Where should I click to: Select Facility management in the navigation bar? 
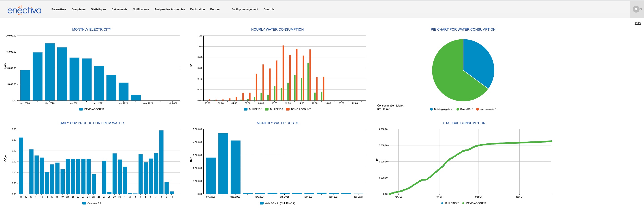point(245,9)
